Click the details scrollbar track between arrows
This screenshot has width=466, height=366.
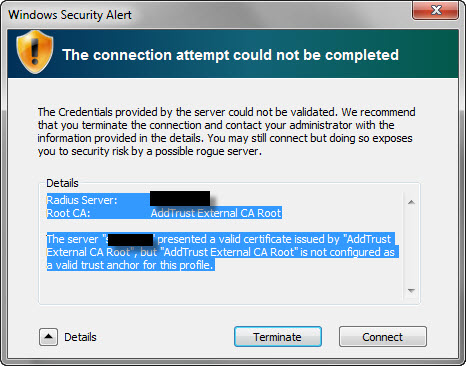(411, 246)
